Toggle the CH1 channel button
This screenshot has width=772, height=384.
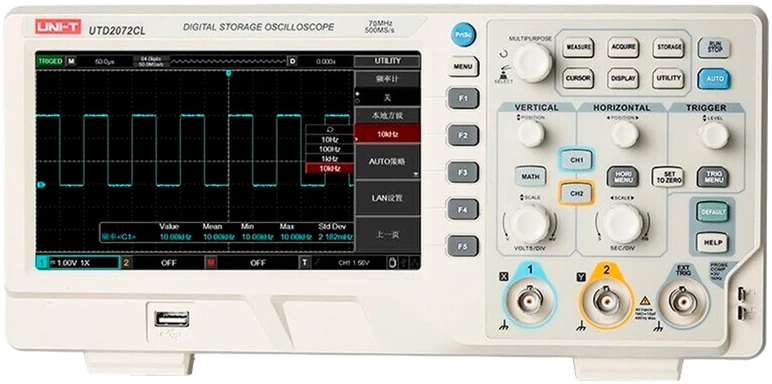tap(577, 160)
